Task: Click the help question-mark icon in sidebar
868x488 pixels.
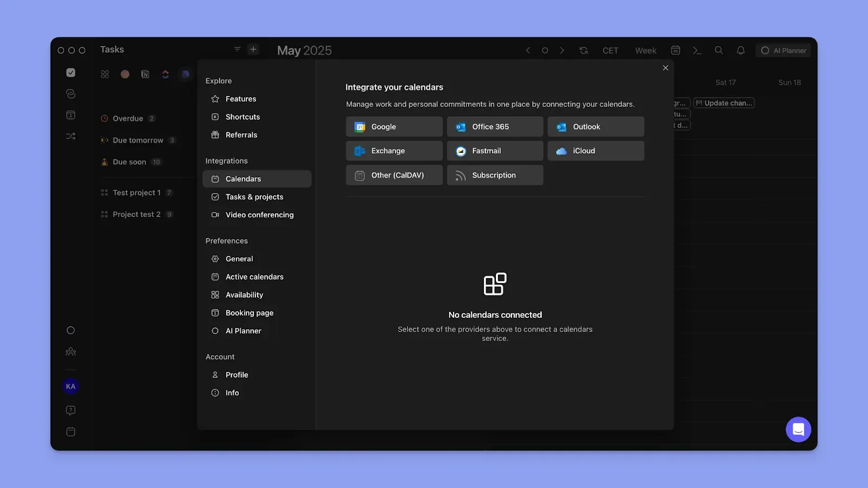Action: pyautogui.click(x=71, y=410)
